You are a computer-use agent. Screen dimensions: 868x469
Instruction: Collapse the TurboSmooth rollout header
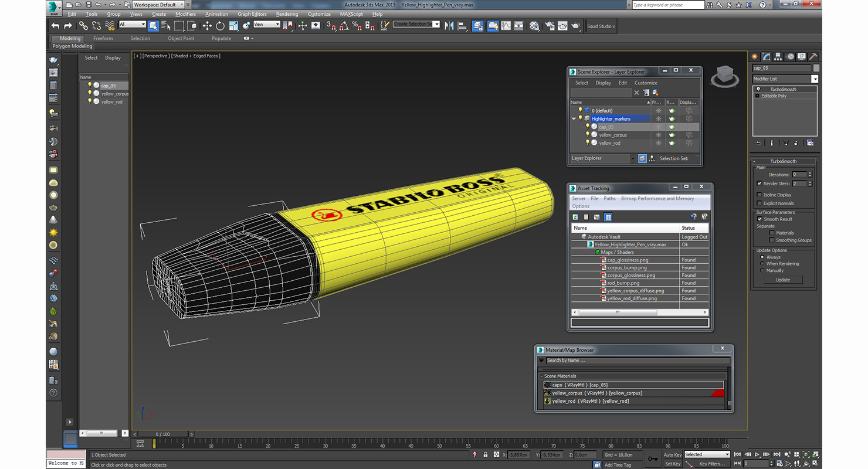coord(783,161)
